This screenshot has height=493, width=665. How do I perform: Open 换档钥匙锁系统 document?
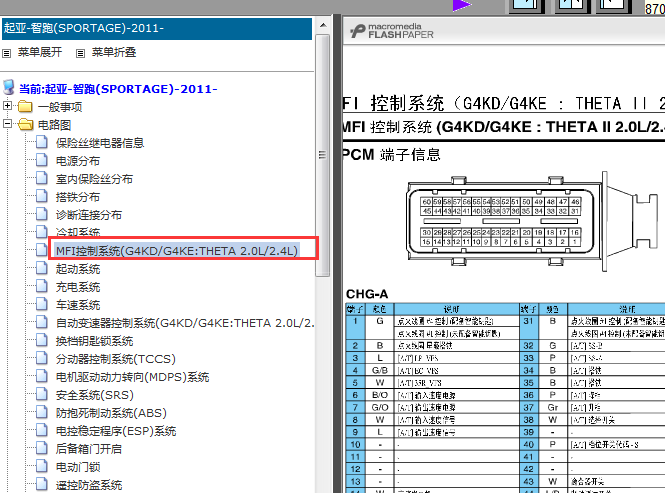94,341
